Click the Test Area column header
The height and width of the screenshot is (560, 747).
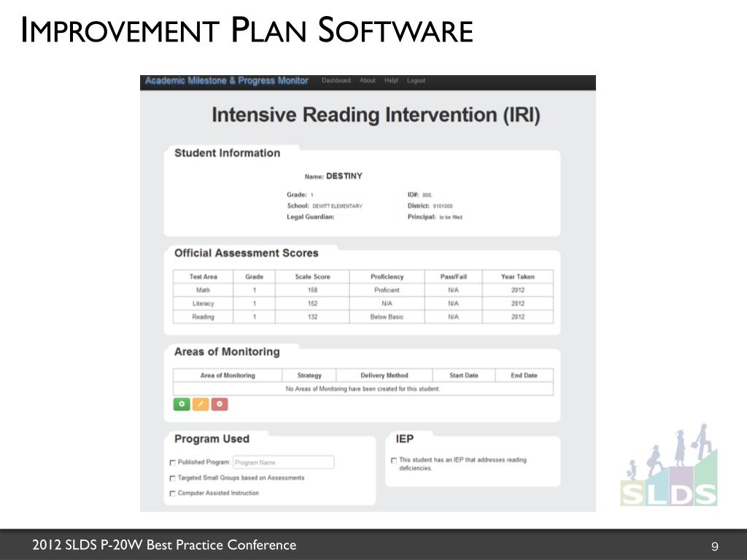pos(203,276)
